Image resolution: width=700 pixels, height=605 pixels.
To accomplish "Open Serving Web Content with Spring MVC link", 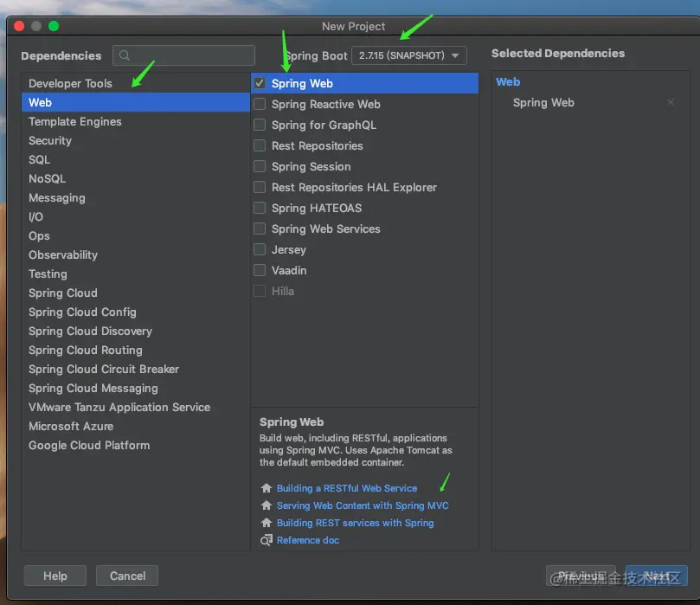I will (x=363, y=505).
